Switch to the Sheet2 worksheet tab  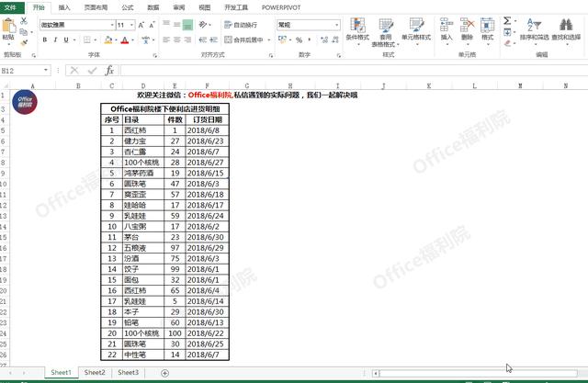[x=95, y=372]
